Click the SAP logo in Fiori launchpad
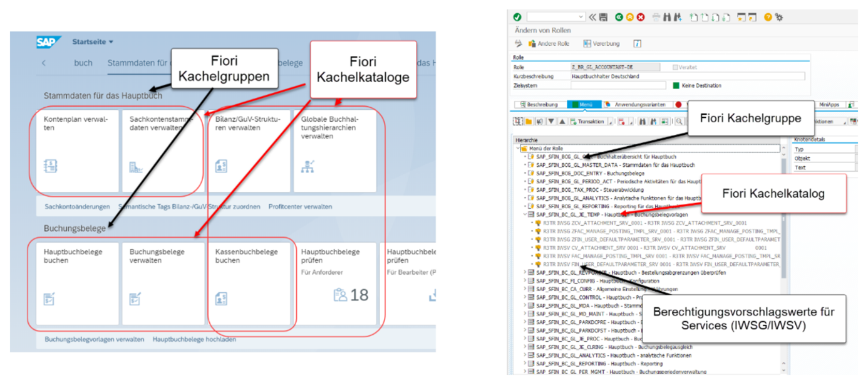 [48, 42]
